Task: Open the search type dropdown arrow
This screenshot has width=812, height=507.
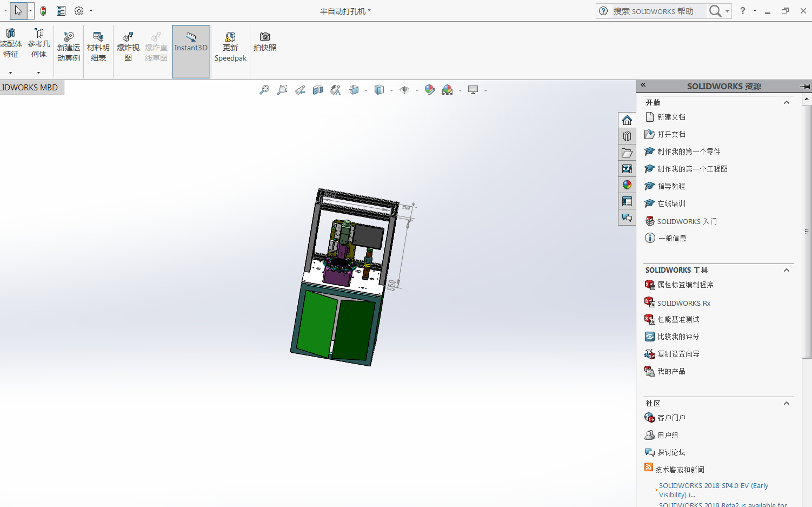Action: (727, 11)
